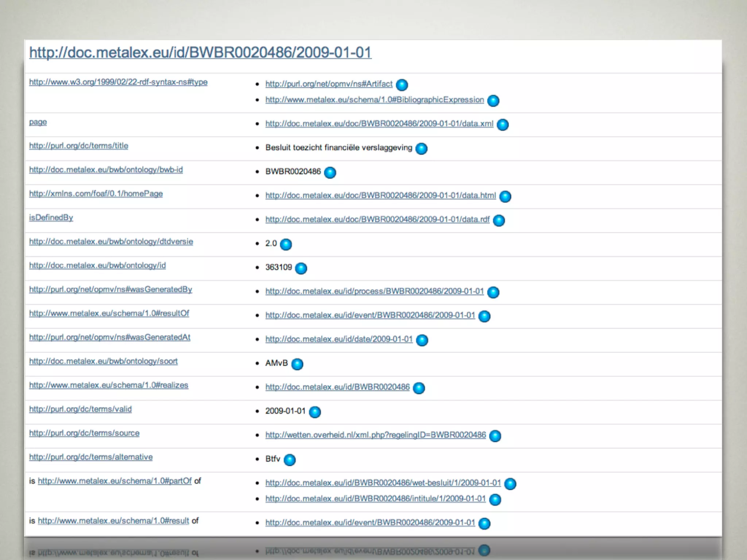This screenshot has width=747, height=560.
Task: Open the rdf-syntax-ns#type property link
Action: (118, 82)
